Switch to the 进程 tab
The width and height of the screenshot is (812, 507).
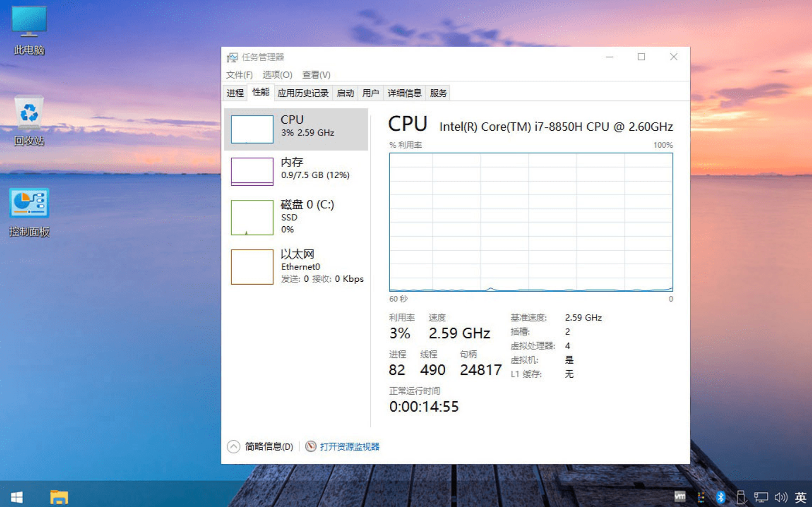click(235, 93)
